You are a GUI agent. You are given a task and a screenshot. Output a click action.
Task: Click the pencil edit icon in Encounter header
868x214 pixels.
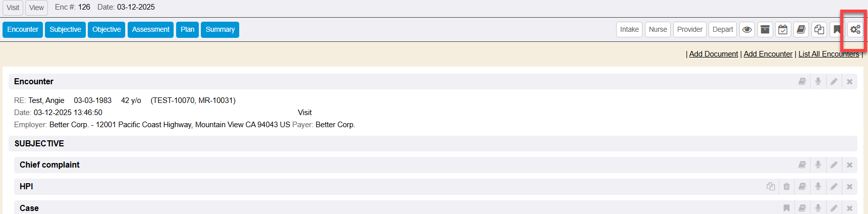click(834, 82)
